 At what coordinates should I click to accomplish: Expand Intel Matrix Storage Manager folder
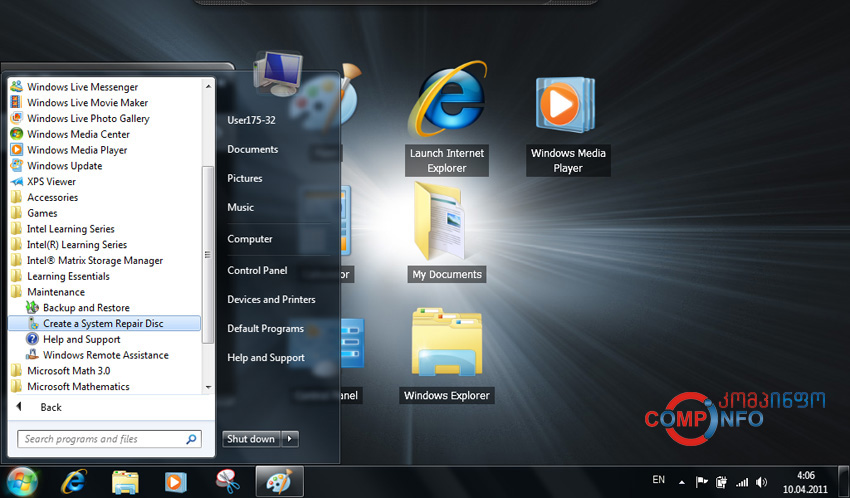pos(95,260)
